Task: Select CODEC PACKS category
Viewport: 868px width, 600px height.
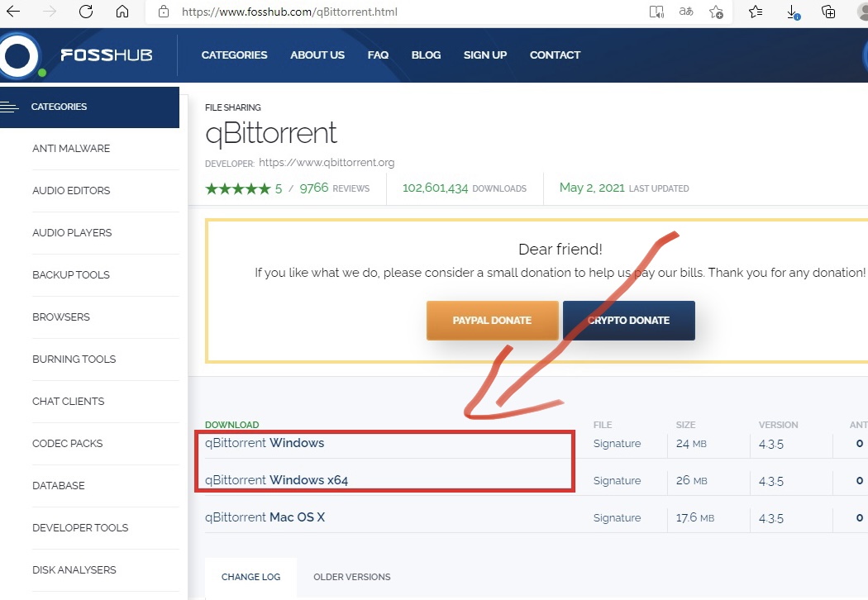Action: pyautogui.click(x=68, y=443)
